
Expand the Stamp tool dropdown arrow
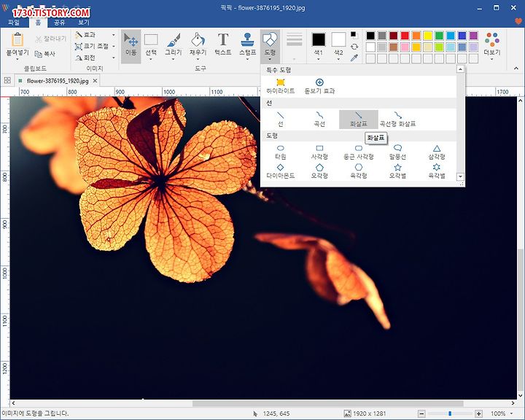pyautogui.click(x=247, y=60)
